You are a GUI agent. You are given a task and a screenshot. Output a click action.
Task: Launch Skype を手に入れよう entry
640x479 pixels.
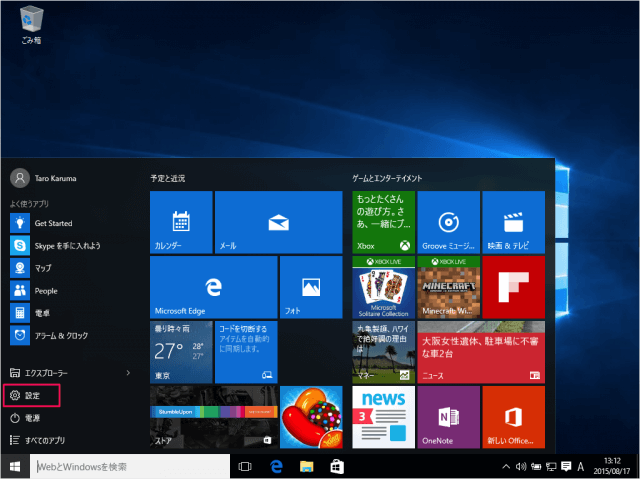tap(55, 246)
